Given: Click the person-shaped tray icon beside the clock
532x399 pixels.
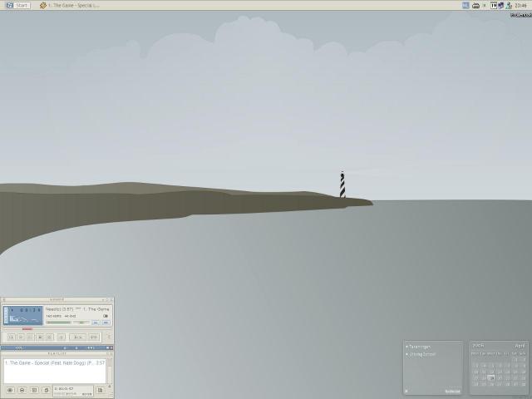Looking at the screenshot, I should click(x=509, y=5).
